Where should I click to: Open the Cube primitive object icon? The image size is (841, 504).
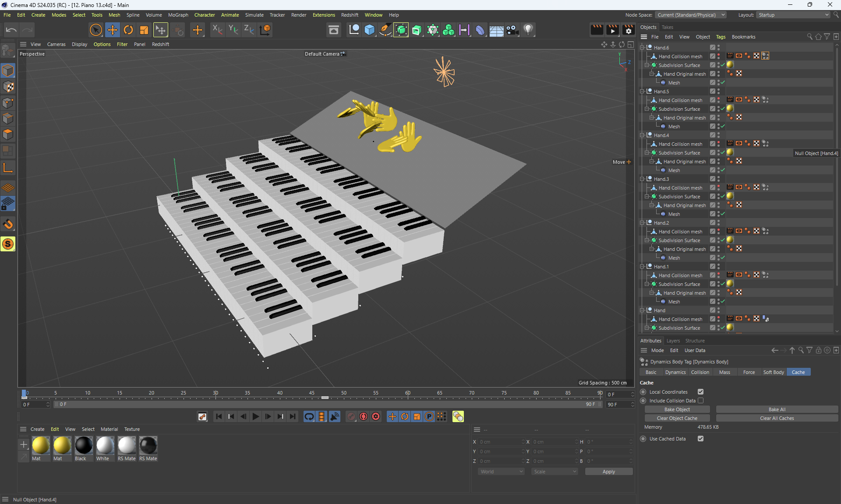(x=370, y=30)
